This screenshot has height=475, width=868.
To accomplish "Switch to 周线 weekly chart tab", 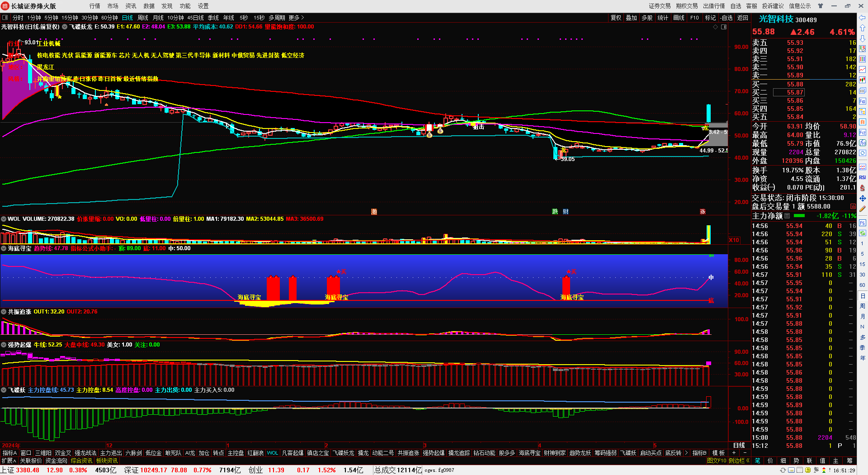I will pos(143,18).
